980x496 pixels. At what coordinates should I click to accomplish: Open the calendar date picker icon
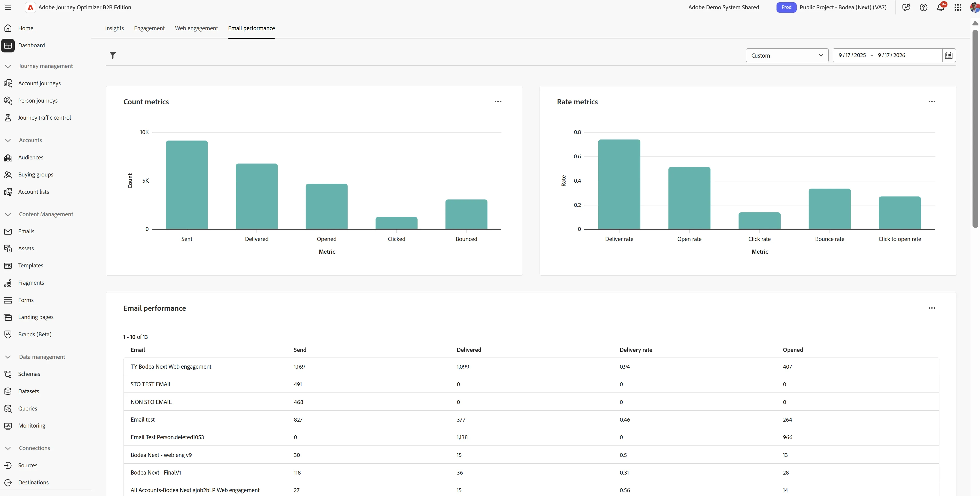pyautogui.click(x=948, y=55)
